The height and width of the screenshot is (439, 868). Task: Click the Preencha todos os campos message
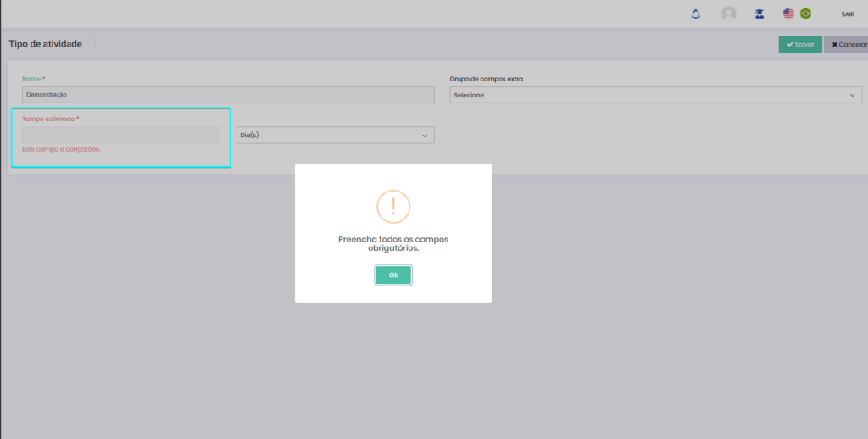393,244
